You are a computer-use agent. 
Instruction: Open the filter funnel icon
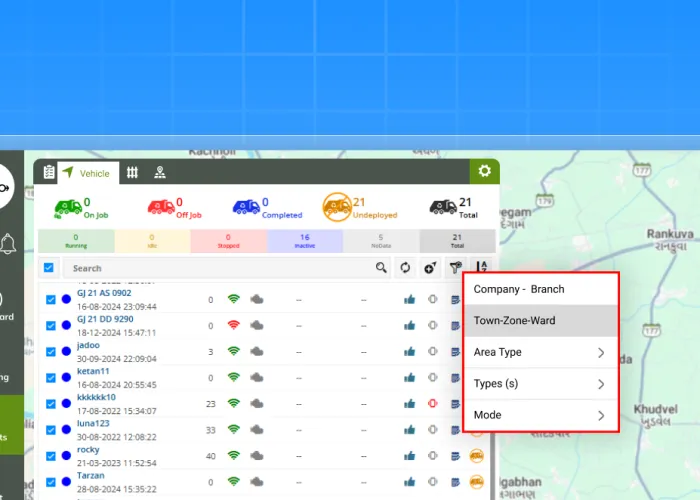pyautogui.click(x=456, y=268)
